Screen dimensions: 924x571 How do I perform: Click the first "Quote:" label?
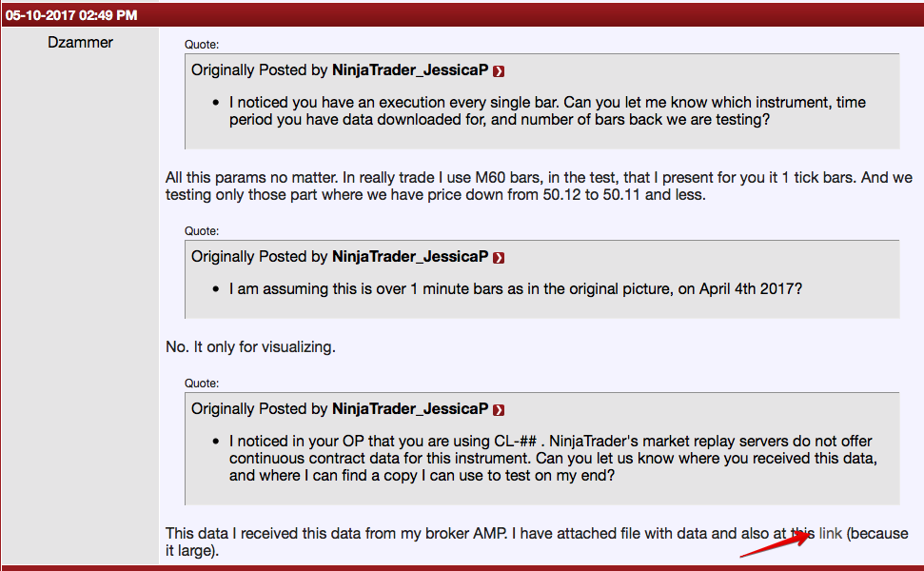(x=202, y=44)
